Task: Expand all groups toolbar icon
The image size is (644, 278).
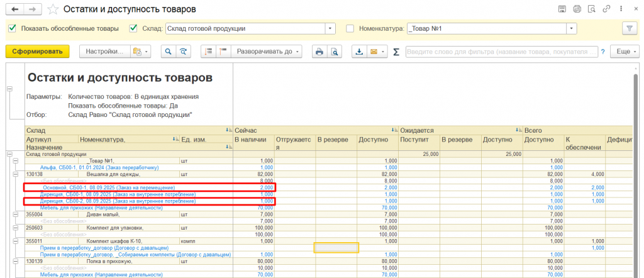Action: coord(223,52)
